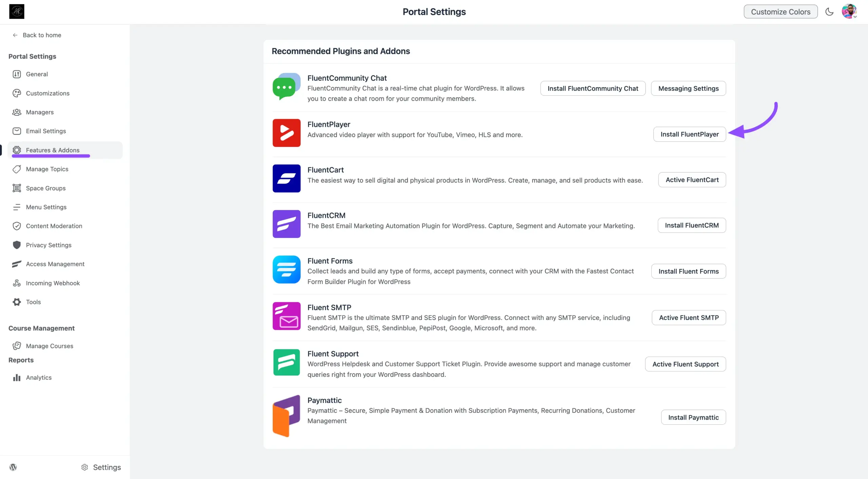Click the Managers people icon
868x479 pixels.
coord(17,112)
